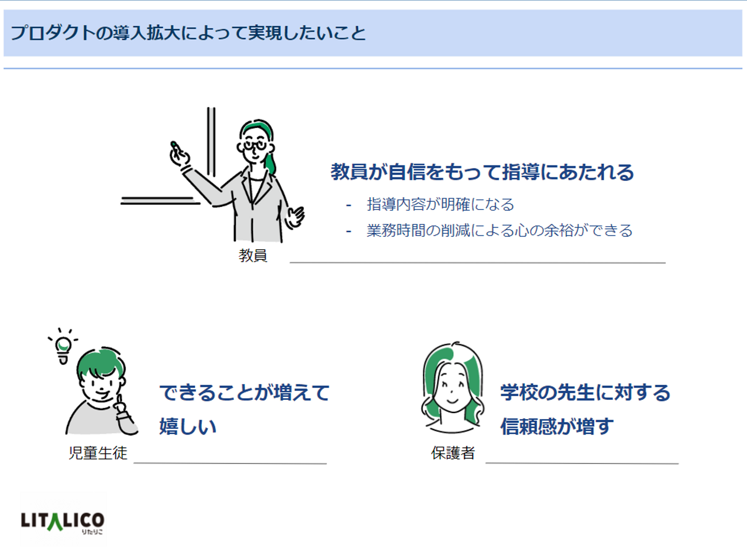Viewport: 747px width, 560px height.
Task: Click the 保護者 caption label
Action: pos(453,453)
